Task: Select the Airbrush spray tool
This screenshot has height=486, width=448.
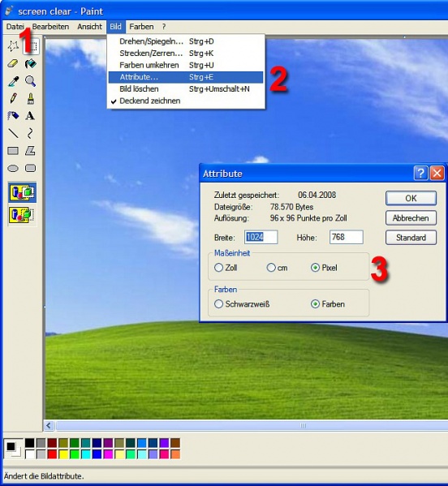Action: coord(13,116)
